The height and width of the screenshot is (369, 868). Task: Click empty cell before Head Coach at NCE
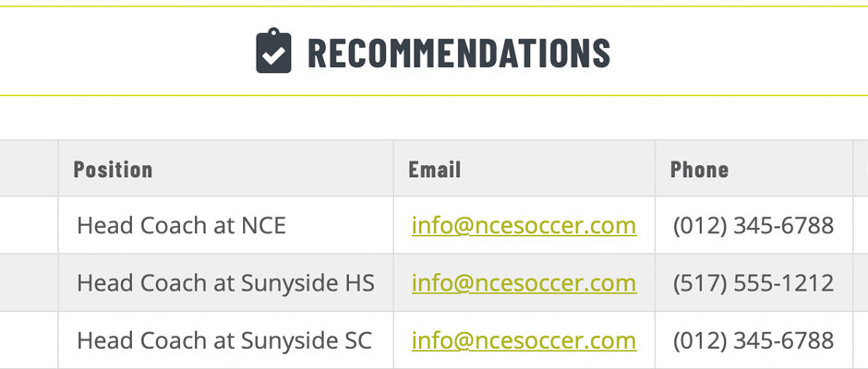[x=29, y=225]
